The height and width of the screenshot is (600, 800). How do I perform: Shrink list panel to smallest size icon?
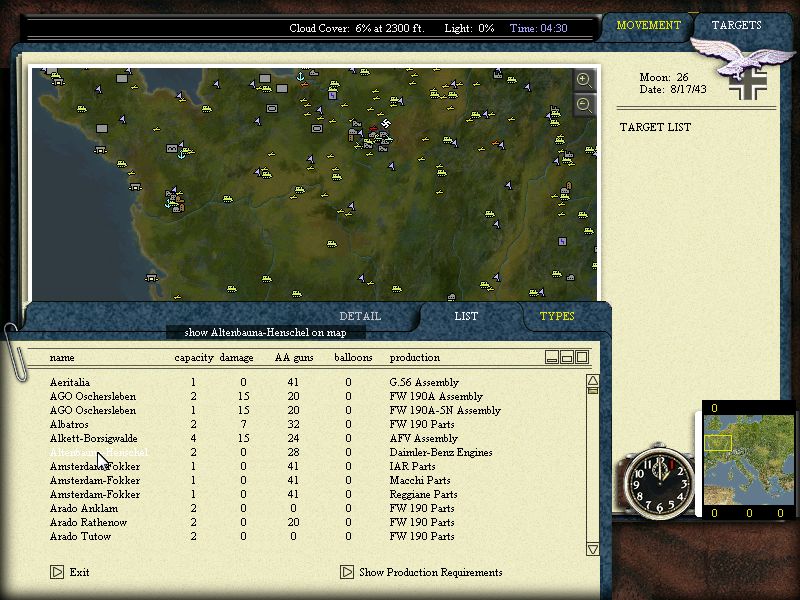(x=552, y=357)
